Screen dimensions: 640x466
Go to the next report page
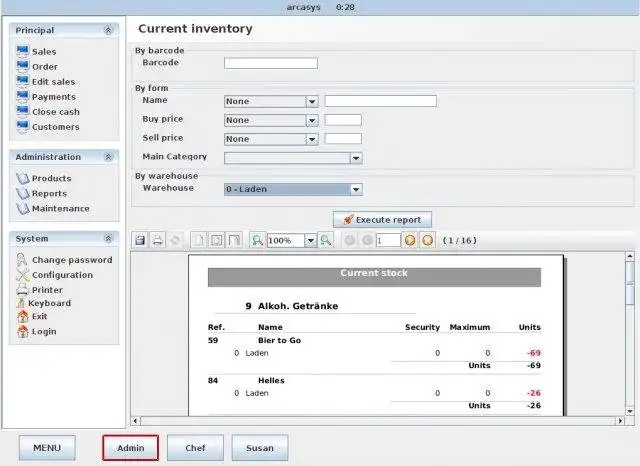410,240
